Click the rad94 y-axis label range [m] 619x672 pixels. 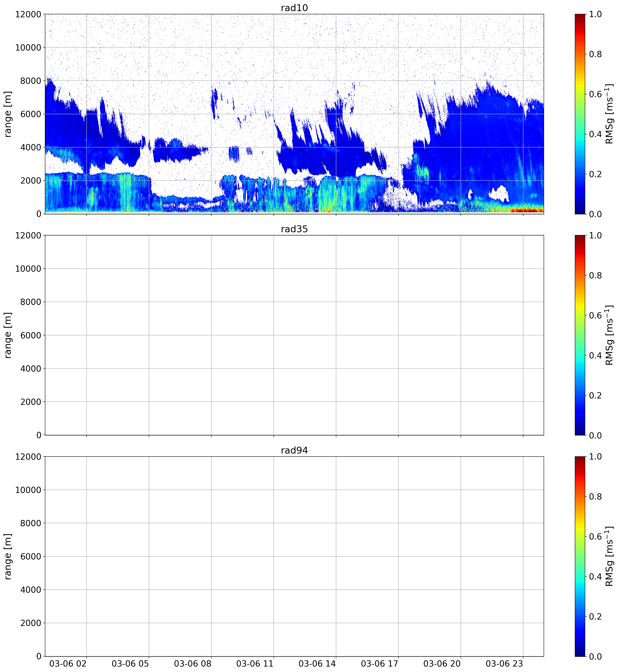[8, 556]
